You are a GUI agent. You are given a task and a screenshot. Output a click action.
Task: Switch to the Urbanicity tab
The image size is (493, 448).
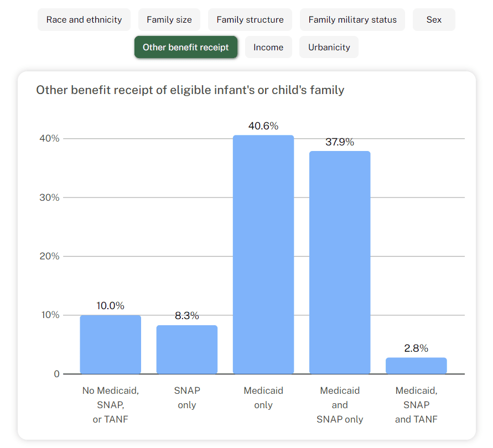pyautogui.click(x=329, y=48)
